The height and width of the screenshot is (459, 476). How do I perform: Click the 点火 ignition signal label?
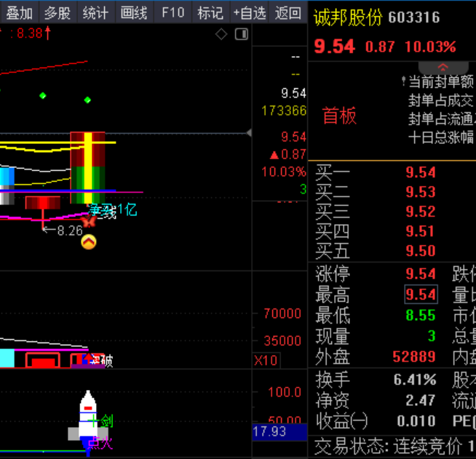coord(100,443)
